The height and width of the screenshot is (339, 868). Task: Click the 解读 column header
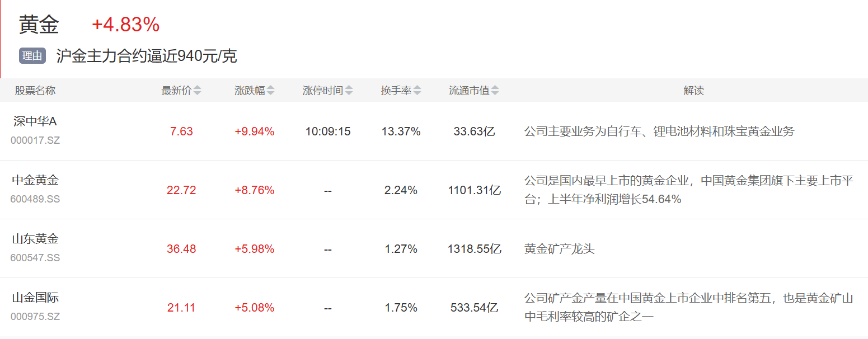(693, 91)
